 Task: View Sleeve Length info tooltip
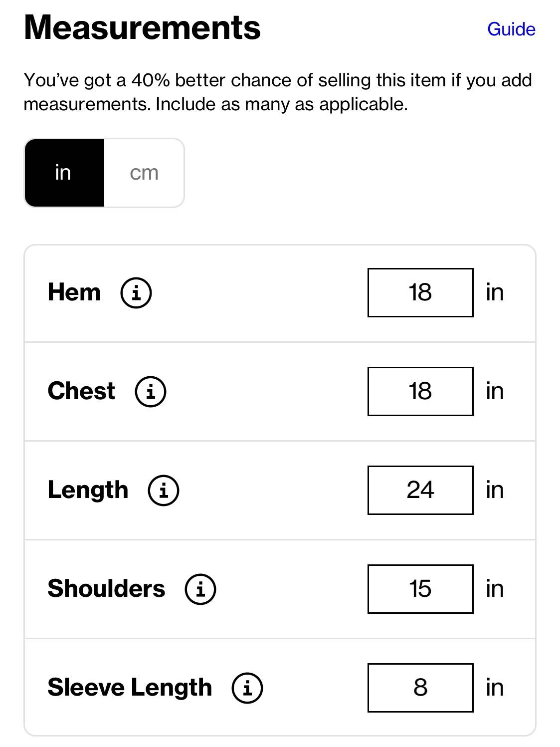(x=247, y=688)
